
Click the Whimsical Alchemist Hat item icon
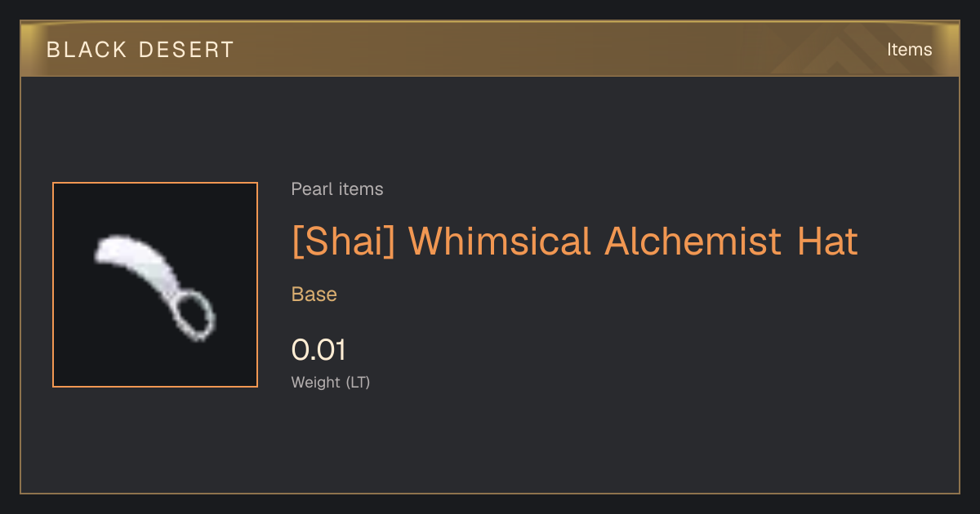155,285
